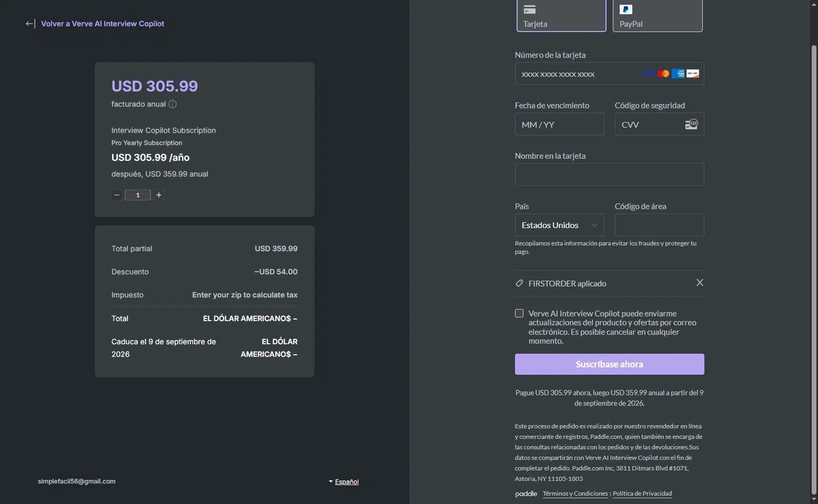Screen dimensions: 818x504
Task: Click the Total partial USD 359.99 value
Action: click(276, 249)
